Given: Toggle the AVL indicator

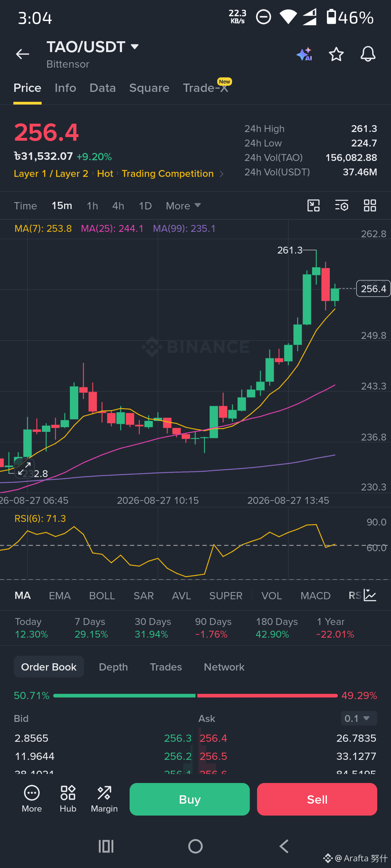Looking at the screenshot, I should pyautogui.click(x=181, y=596).
